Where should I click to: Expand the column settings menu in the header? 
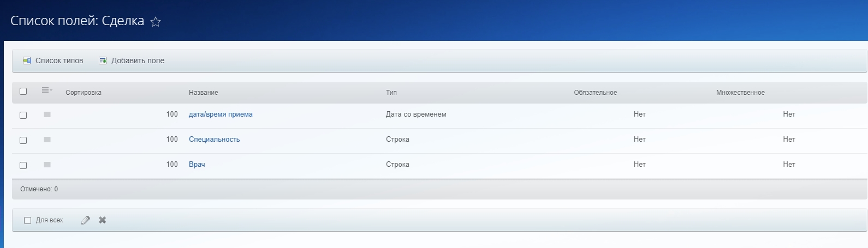[47, 90]
